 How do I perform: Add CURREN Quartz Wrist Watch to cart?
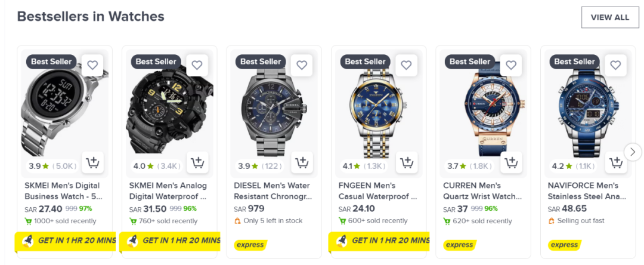pos(511,162)
